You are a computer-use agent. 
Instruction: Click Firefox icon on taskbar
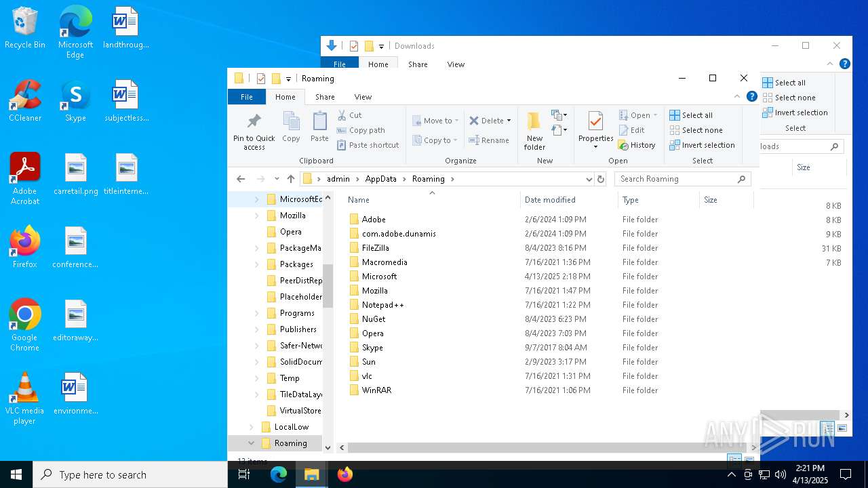click(345, 474)
